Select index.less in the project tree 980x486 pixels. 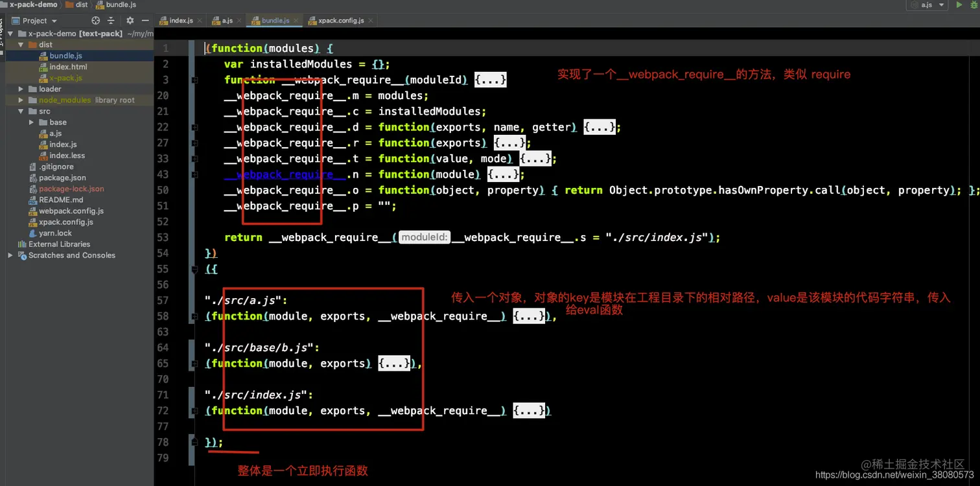pos(67,156)
